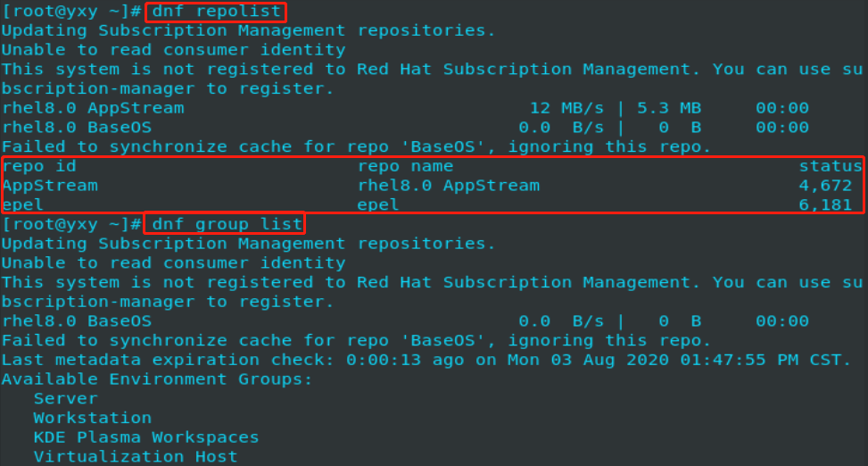This screenshot has height=466, width=868.
Task: Click the 'Last metadata expiration check' line
Action: click(x=426, y=360)
